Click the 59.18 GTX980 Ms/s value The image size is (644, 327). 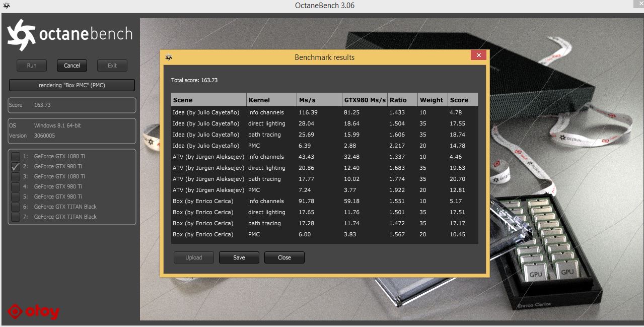click(352, 201)
